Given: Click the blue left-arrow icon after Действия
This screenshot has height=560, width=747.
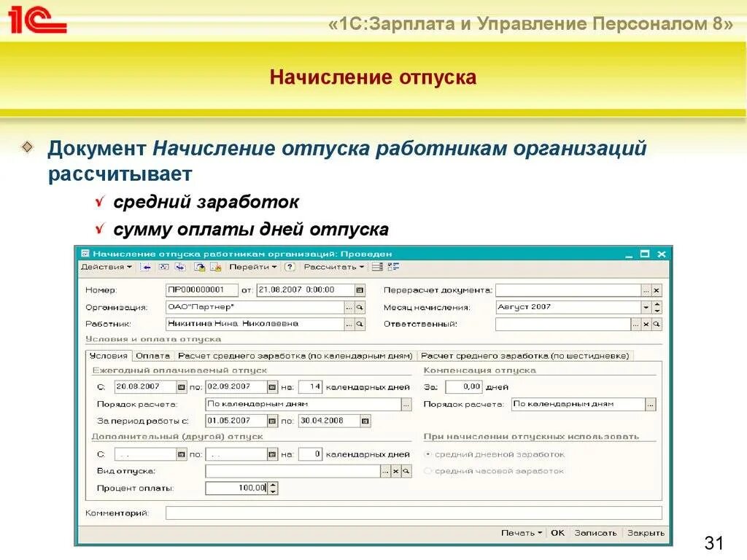Looking at the screenshot, I should click(146, 267).
